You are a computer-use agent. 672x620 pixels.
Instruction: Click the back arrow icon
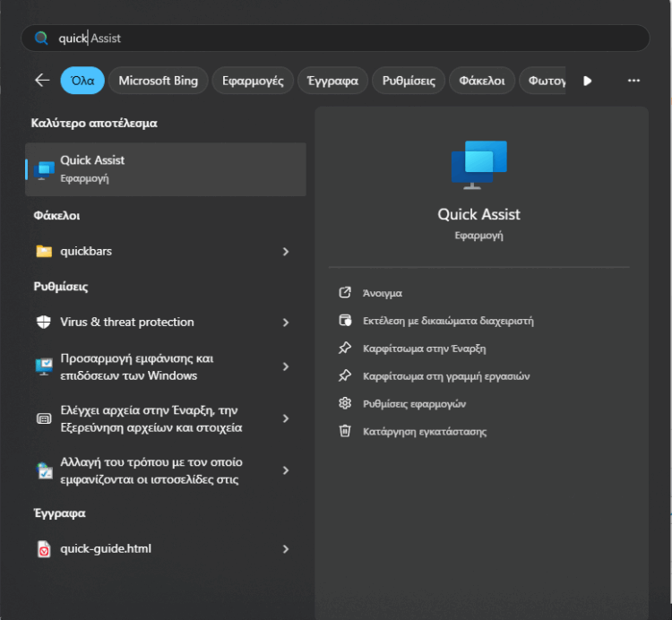[x=42, y=81]
